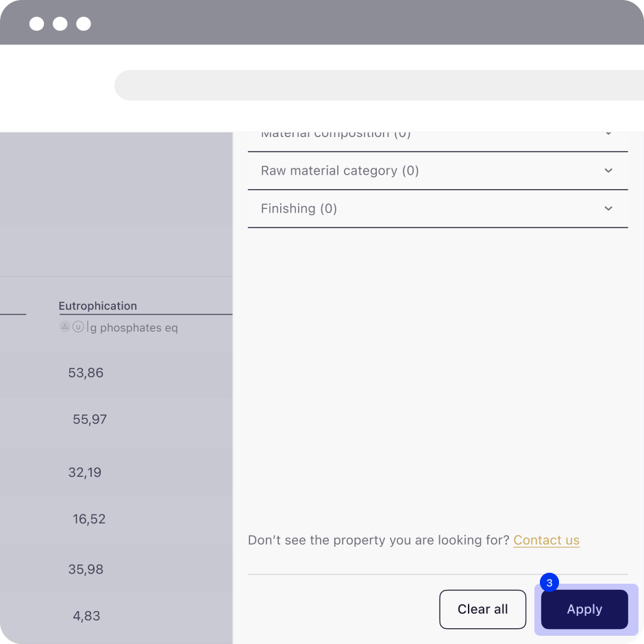Open the Raw material category (0) section

tap(438, 171)
